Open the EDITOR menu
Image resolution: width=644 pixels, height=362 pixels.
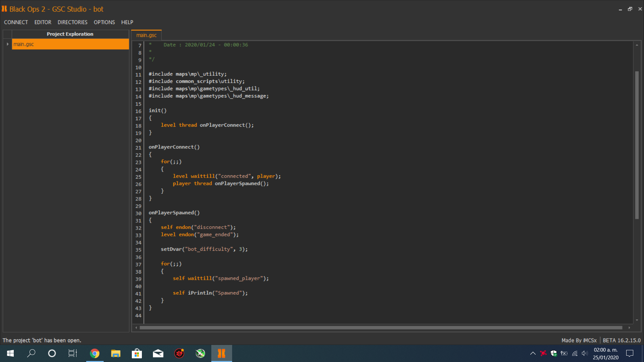point(43,22)
